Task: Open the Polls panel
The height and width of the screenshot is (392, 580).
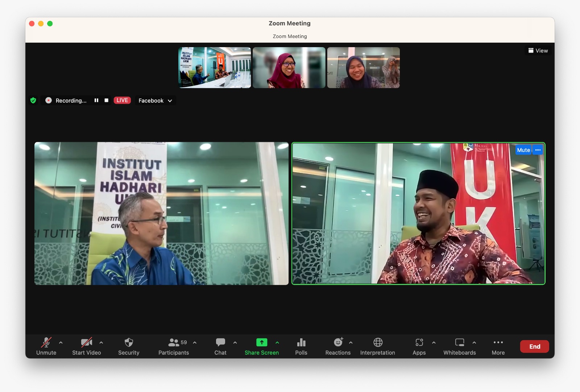Action: pos(301,346)
